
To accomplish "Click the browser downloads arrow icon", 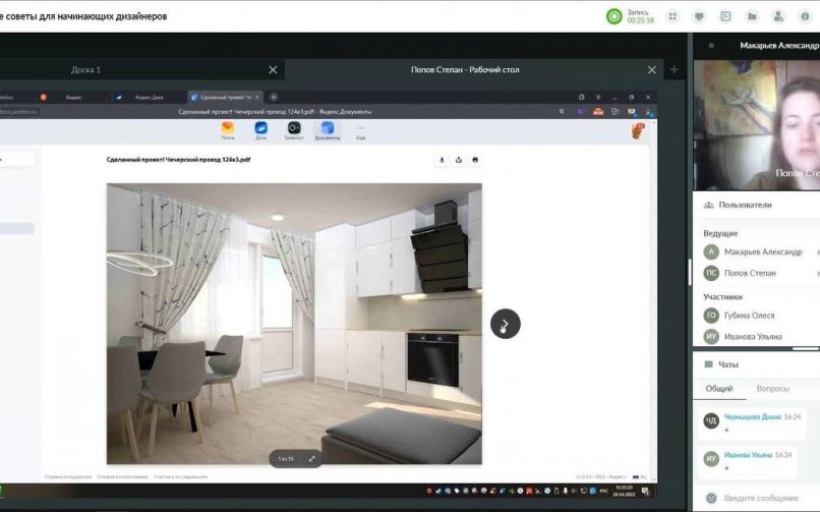I will coord(649,111).
